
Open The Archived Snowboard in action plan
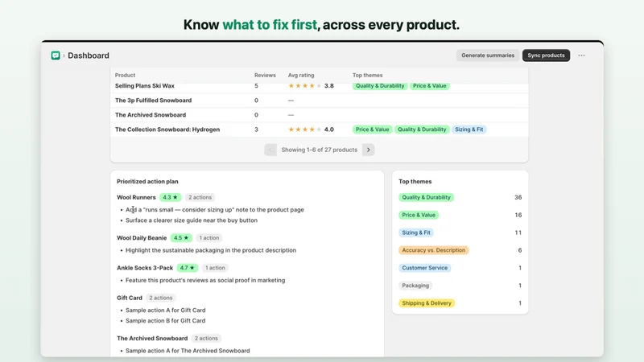(x=152, y=339)
